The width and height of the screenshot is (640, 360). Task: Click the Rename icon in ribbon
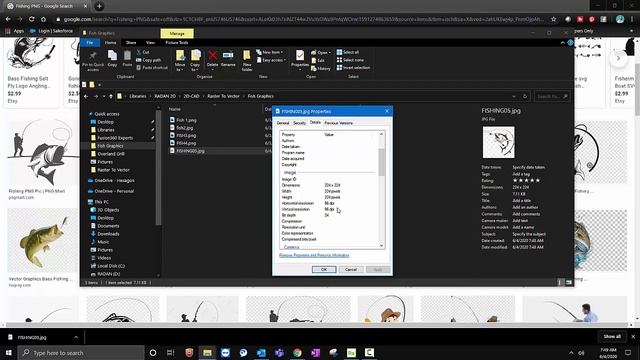click(228, 56)
